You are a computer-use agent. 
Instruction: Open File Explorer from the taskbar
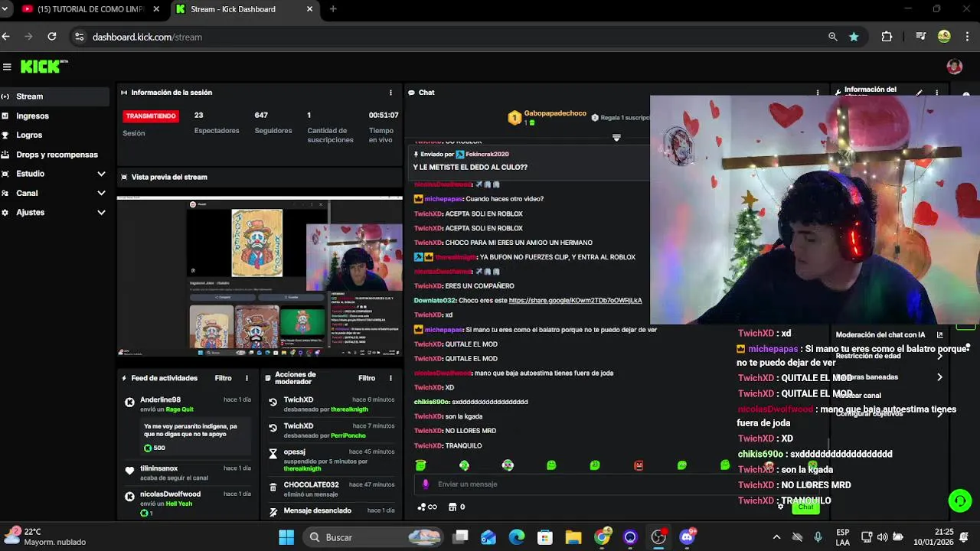(573, 537)
